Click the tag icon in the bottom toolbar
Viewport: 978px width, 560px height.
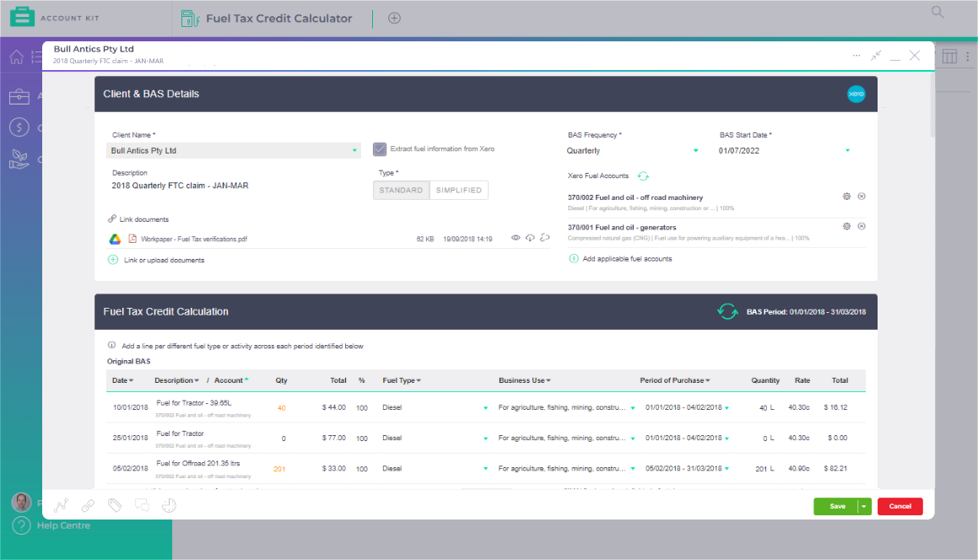pos(114,504)
